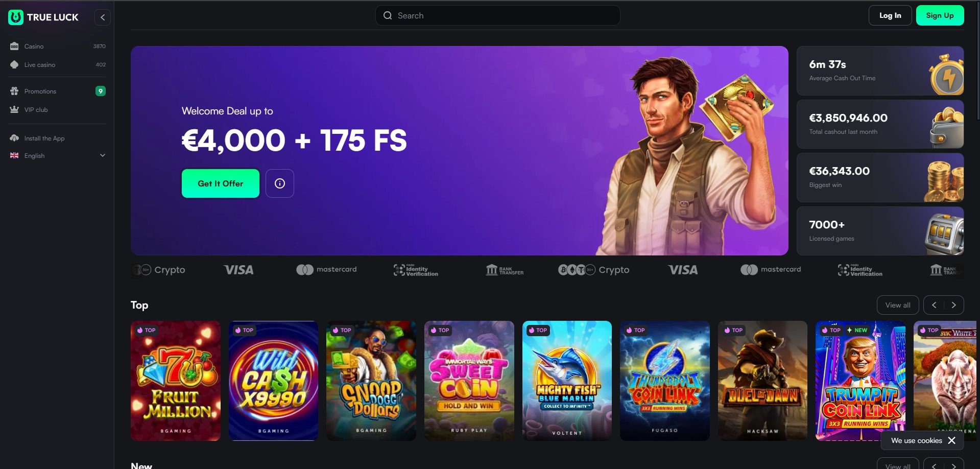Expand the English language dropdown
The image size is (980, 469).
tap(57, 156)
